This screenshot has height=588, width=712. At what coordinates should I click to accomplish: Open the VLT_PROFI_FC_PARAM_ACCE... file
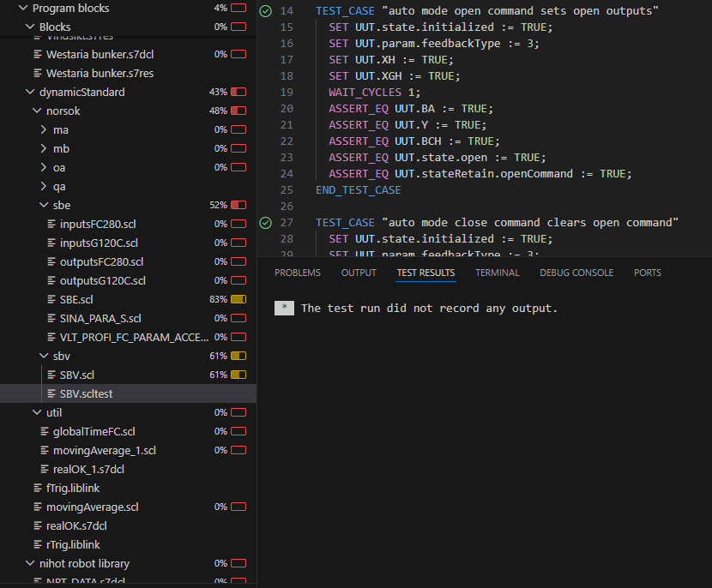tap(135, 337)
